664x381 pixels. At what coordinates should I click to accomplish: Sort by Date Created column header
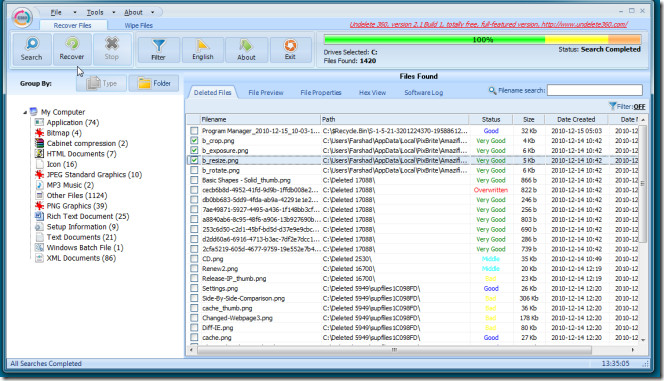[x=576, y=119]
